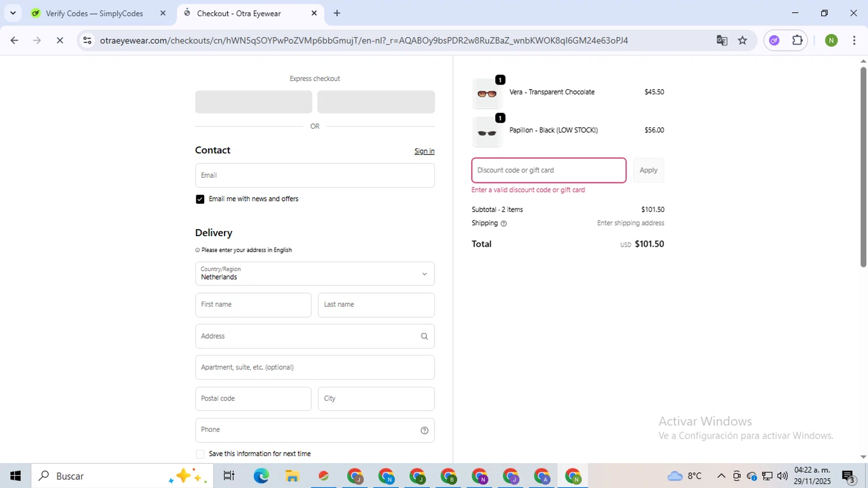This screenshot has width=868, height=488.
Task: Click the address search magnifier icon
Action: 424,336
